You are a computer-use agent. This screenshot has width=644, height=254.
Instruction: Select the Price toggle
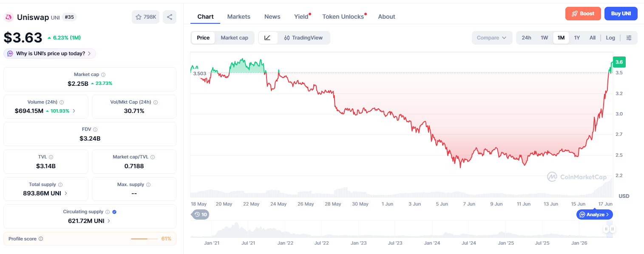pos(203,38)
